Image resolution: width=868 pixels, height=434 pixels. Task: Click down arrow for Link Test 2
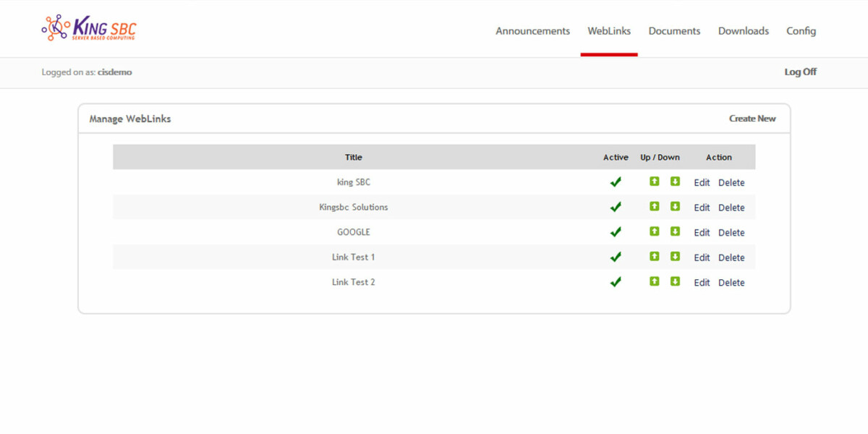(675, 281)
